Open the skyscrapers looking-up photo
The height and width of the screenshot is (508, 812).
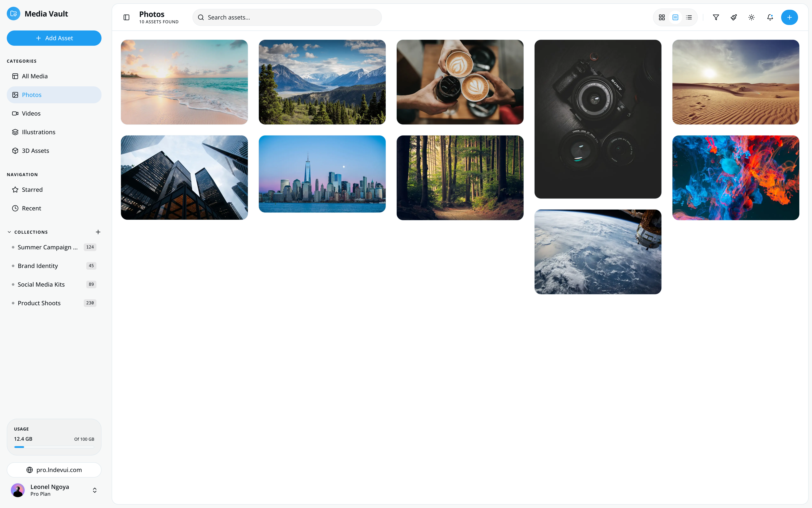click(x=184, y=178)
